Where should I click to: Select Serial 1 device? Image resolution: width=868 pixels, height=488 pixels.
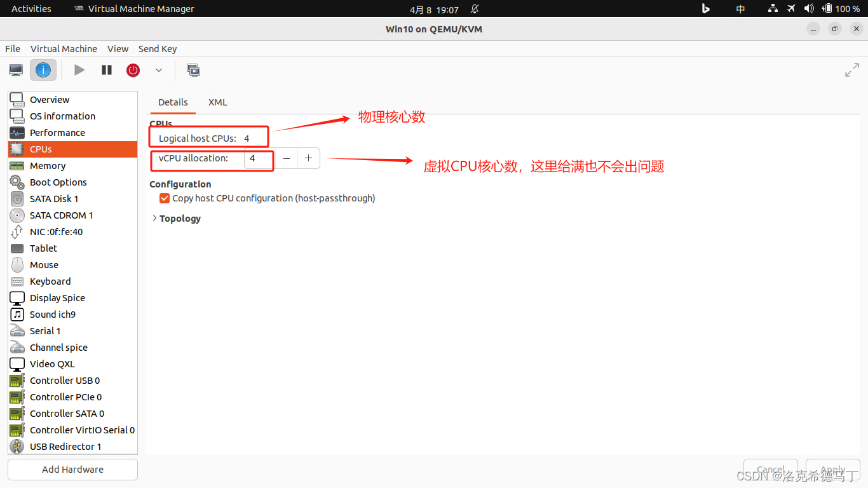pos(72,331)
